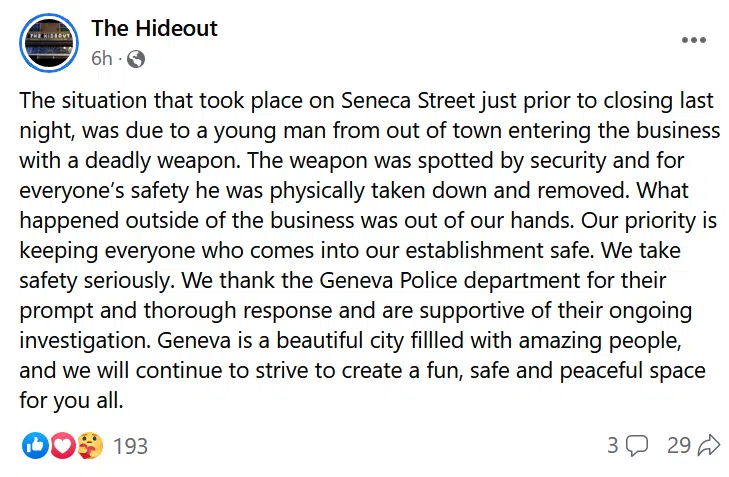View the 193 reactions list
The image size is (729, 477).
click(x=130, y=446)
